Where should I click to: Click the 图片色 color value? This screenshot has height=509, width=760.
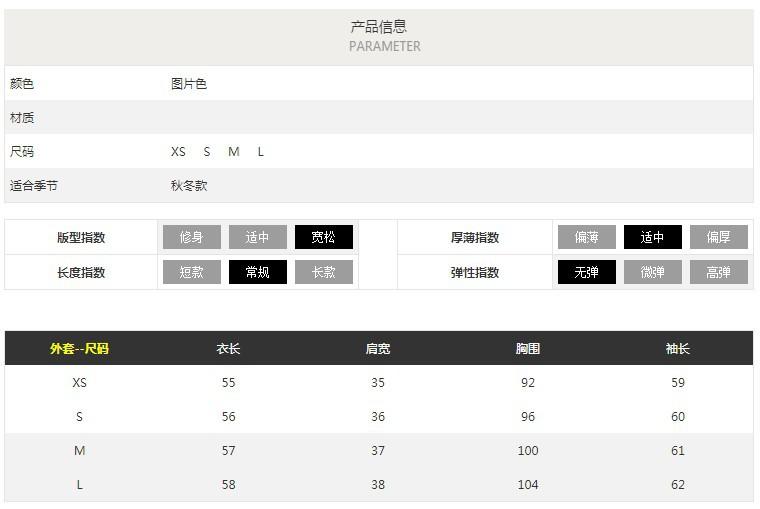[189, 84]
